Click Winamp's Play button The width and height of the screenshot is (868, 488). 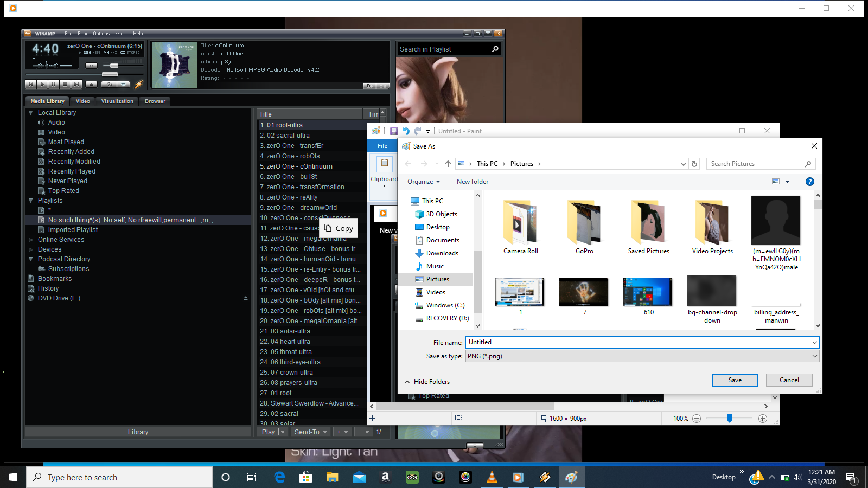pyautogui.click(x=42, y=84)
